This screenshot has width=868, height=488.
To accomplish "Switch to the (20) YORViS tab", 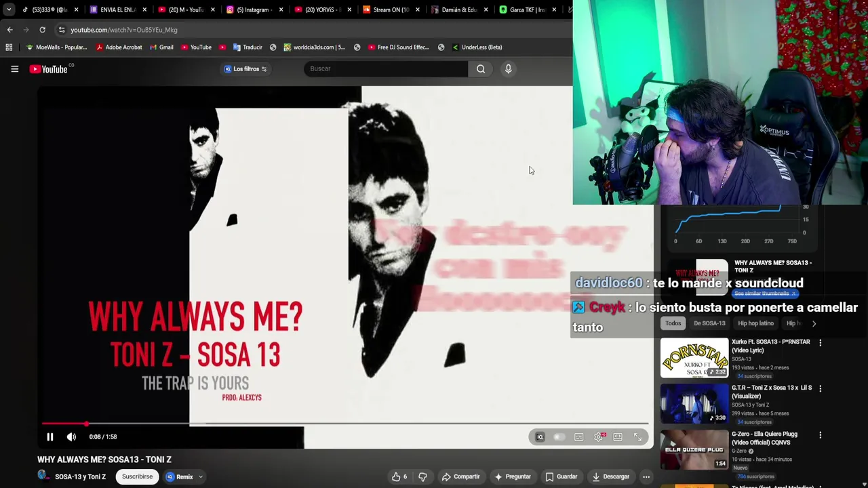I will point(322,9).
